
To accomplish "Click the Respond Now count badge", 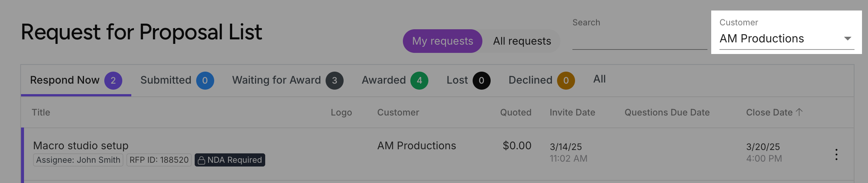I will tap(113, 80).
